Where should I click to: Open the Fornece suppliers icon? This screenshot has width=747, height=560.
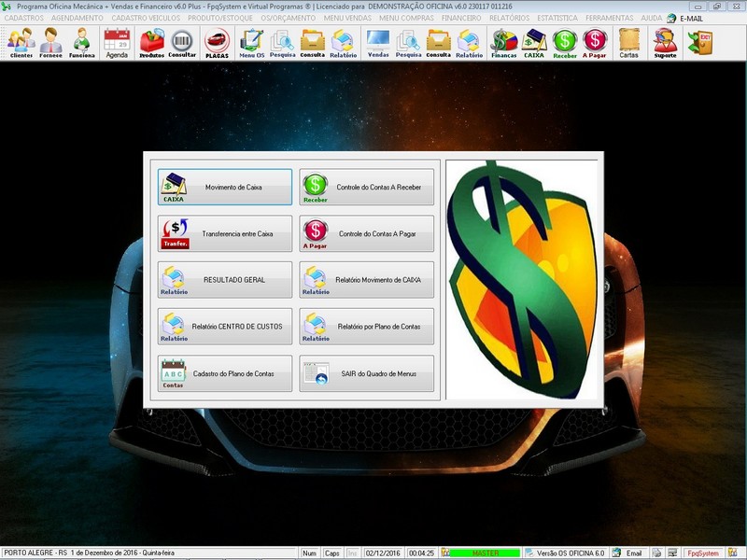(50, 43)
